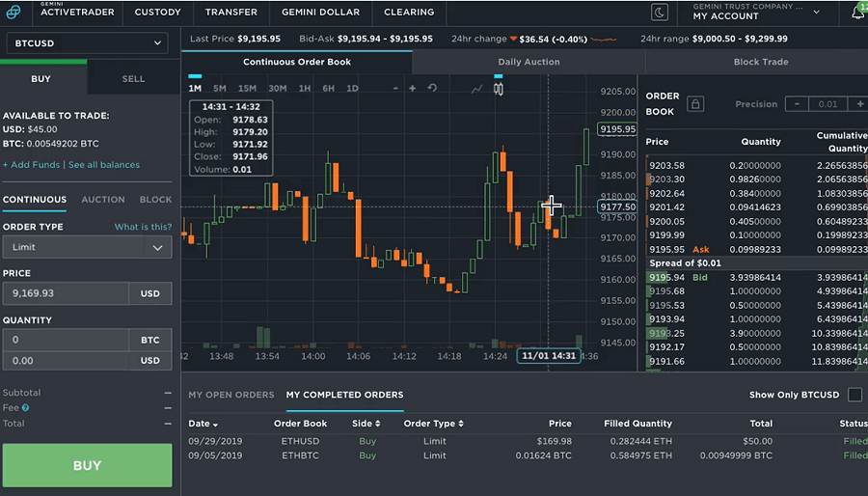Click the BTC quantity input field
The width and height of the screenshot is (868, 496).
pyautogui.click(x=66, y=340)
